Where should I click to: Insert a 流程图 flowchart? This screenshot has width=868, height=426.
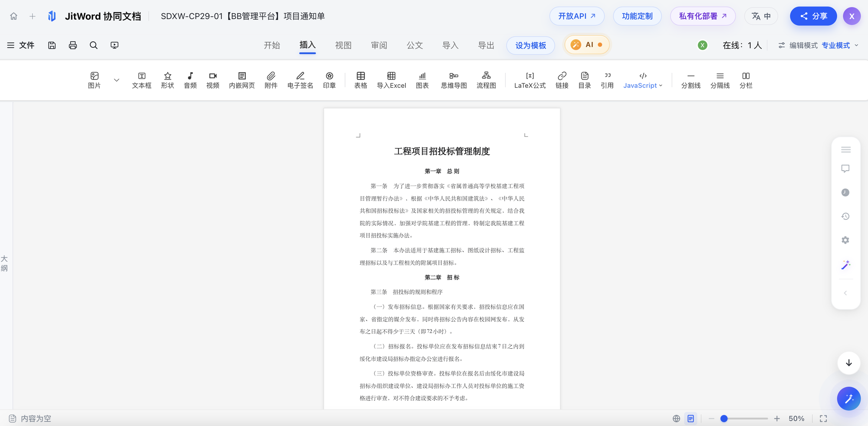point(486,80)
